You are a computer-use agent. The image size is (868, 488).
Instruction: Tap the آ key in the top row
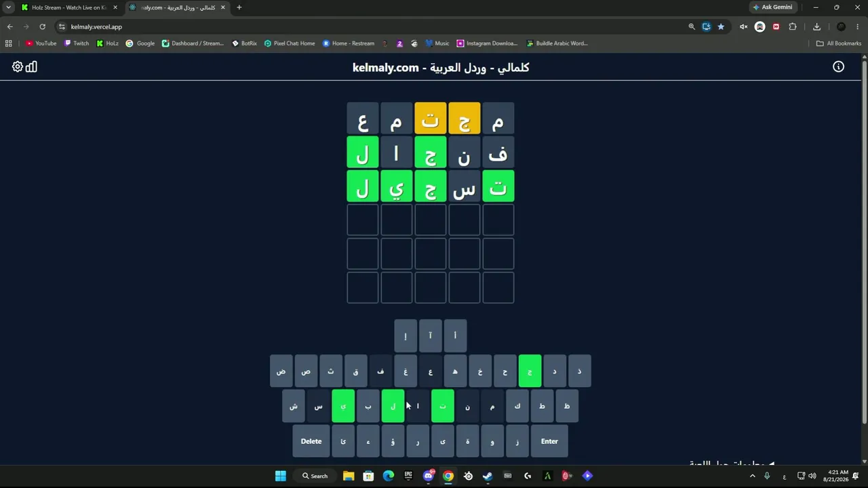click(430, 336)
